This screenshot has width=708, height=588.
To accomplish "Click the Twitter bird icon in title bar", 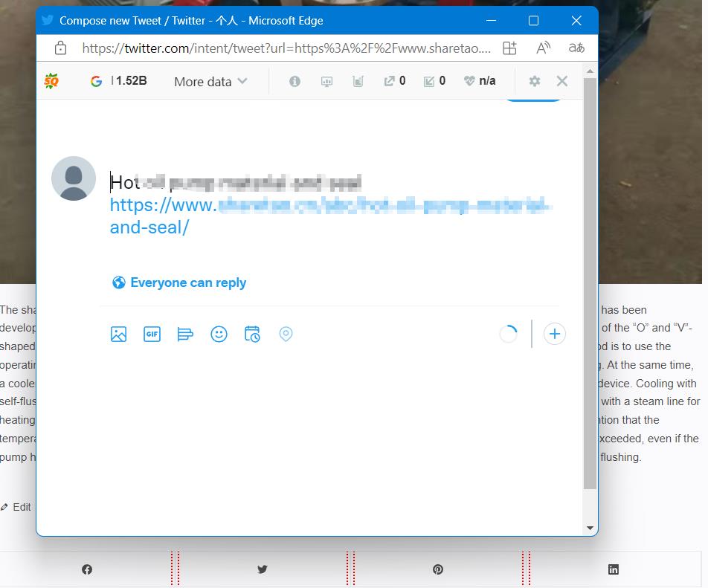I will pos(48,20).
